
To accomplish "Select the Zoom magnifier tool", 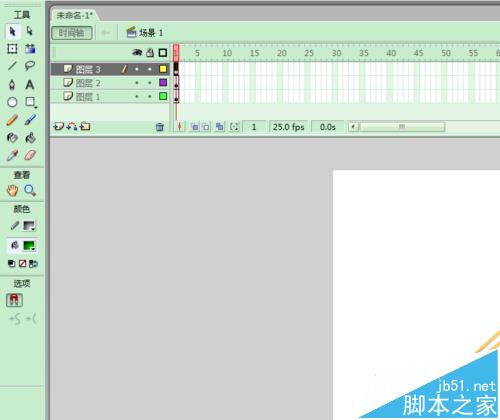I will (x=30, y=191).
